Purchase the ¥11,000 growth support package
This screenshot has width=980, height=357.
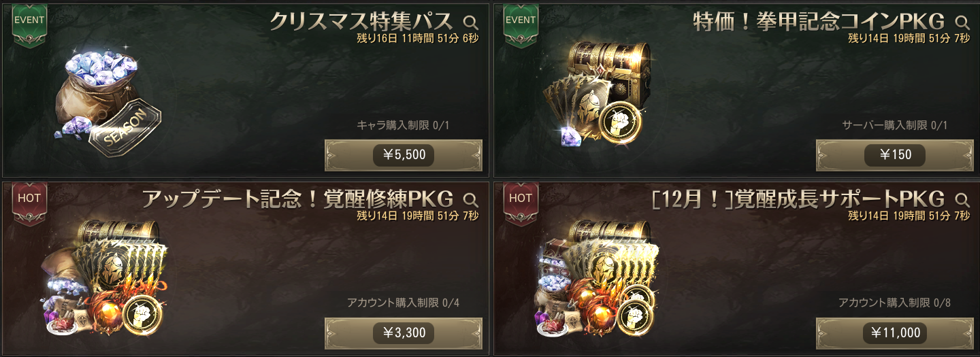895,333
